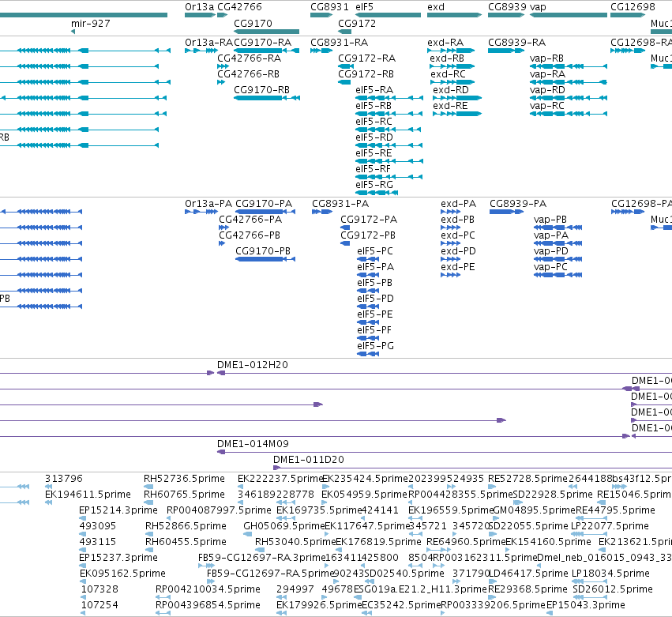672x617 pixels.
Task: Open the CG9172-PA protein label
Action: pyautogui.click(x=369, y=220)
